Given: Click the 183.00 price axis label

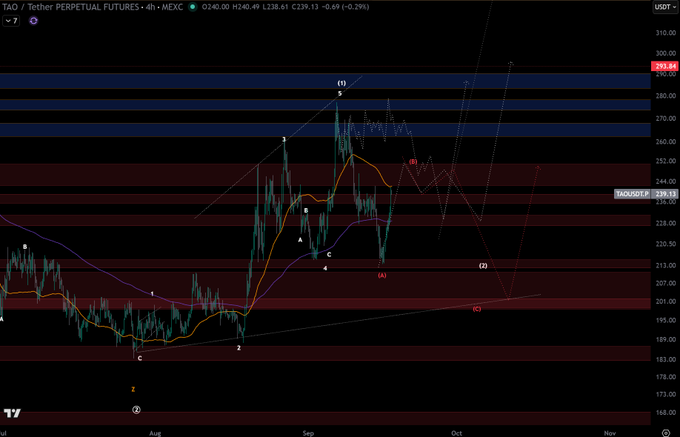Looking at the screenshot, I should 666,359.
